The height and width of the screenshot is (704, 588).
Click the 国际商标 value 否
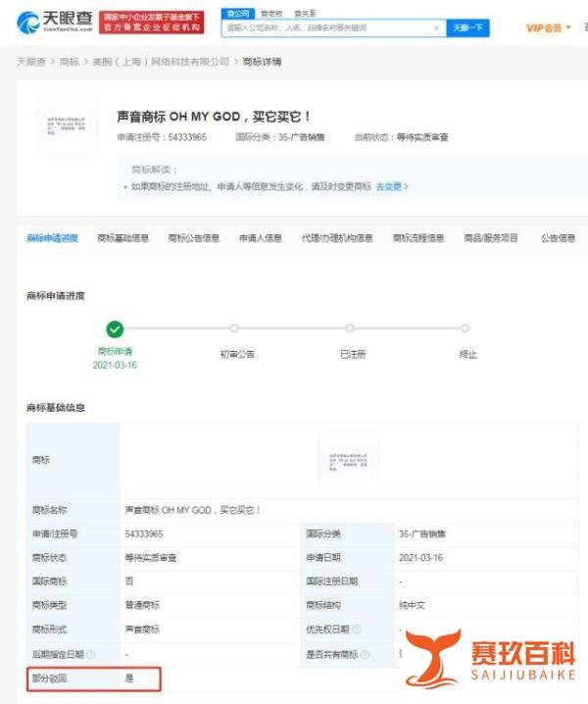[129, 581]
